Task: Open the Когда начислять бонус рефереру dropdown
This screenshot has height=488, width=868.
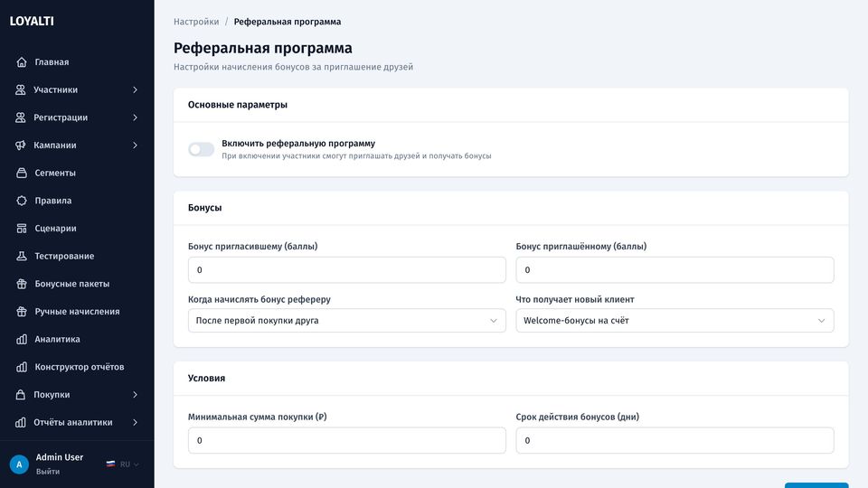Action: tap(347, 320)
